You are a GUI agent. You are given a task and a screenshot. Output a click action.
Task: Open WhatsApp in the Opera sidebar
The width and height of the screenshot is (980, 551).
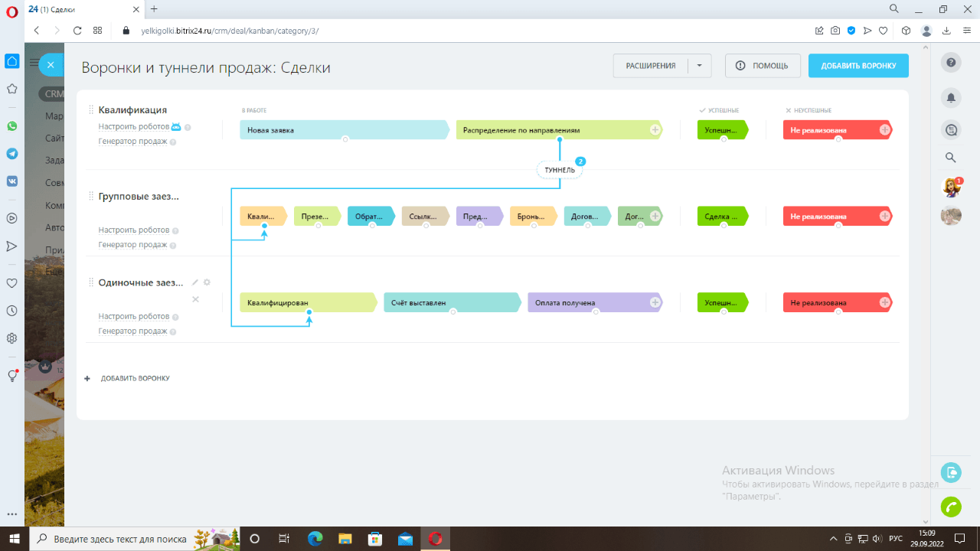[x=11, y=126]
